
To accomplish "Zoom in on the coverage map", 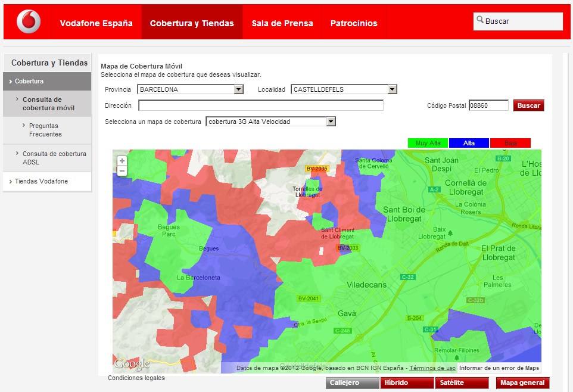I will pyautogui.click(x=122, y=160).
